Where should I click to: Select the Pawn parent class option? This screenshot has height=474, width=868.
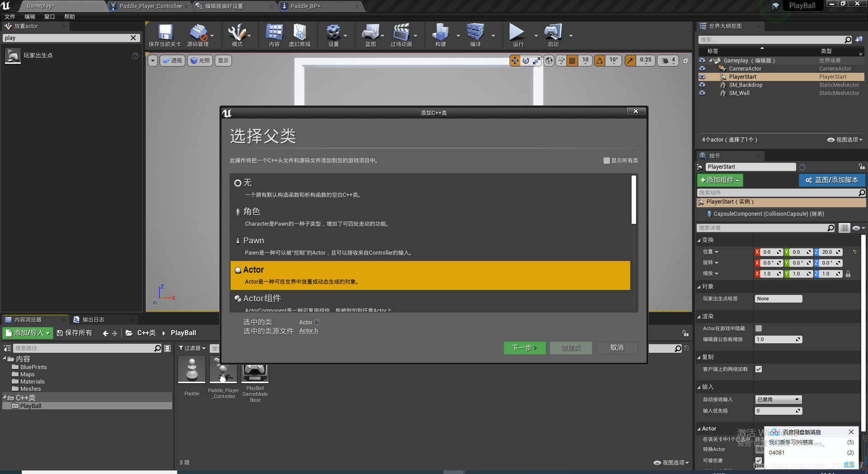(x=430, y=246)
